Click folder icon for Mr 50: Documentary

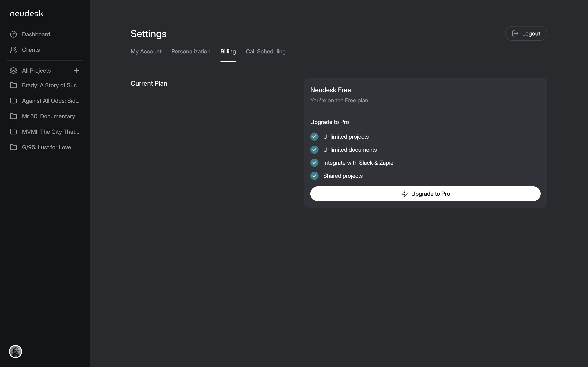pyautogui.click(x=14, y=116)
